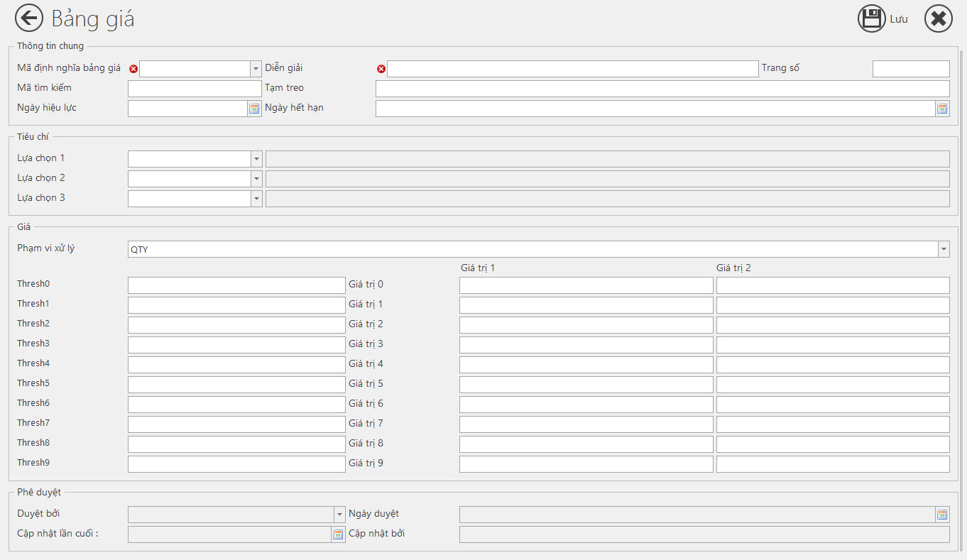Open the Lựa chọn 2 dropdown list
This screenshot has width=967, height=560.
[x=256, y=179]
